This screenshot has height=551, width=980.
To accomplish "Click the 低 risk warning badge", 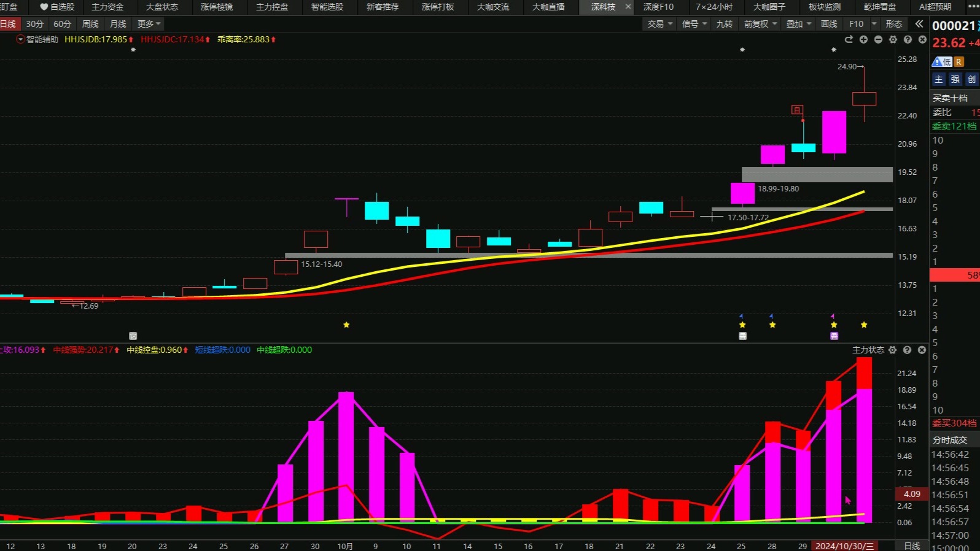I will pos(942,61).
